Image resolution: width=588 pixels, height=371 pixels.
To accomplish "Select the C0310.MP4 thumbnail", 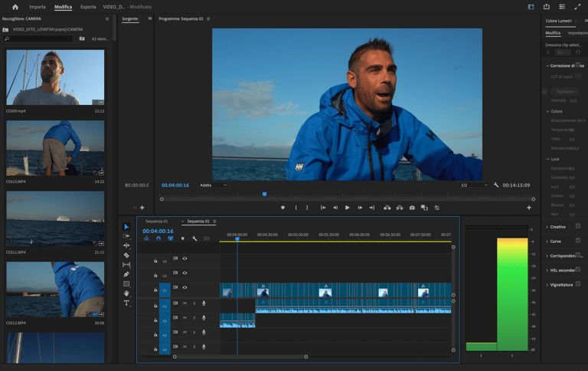I will (55, 148).
